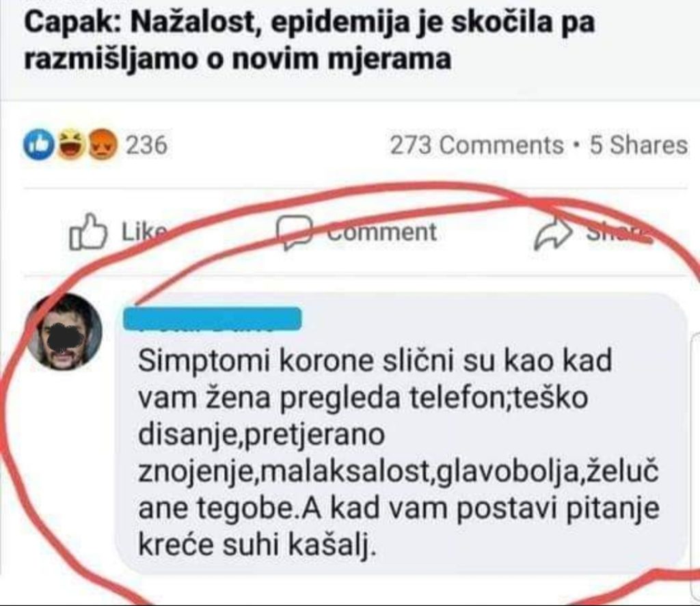Open the commenter's profile picture

(x=65, y=332)
